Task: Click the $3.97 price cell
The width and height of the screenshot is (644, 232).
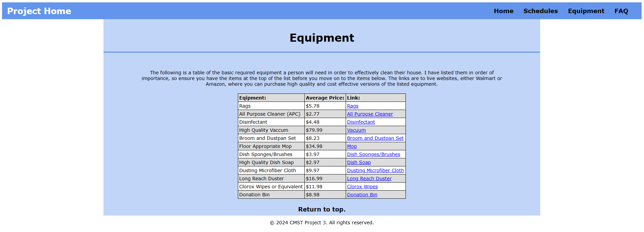Action: click(325, 154)
